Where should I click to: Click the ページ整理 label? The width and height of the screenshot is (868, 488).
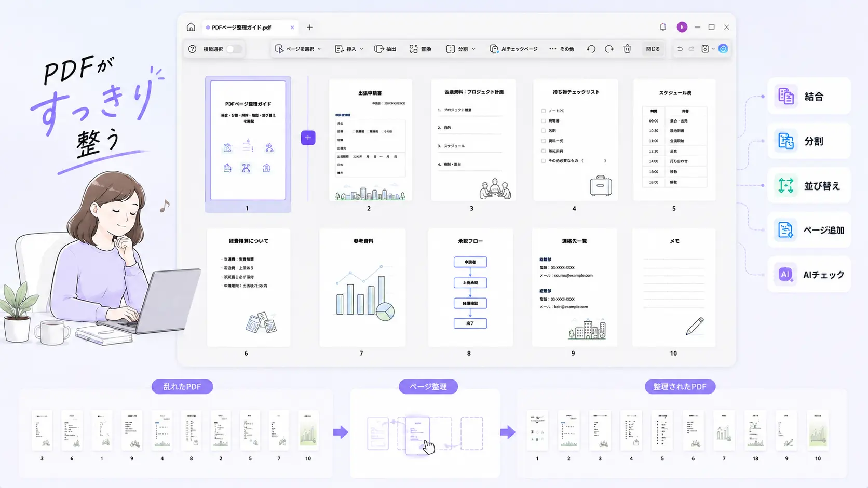tap(428, 387)
